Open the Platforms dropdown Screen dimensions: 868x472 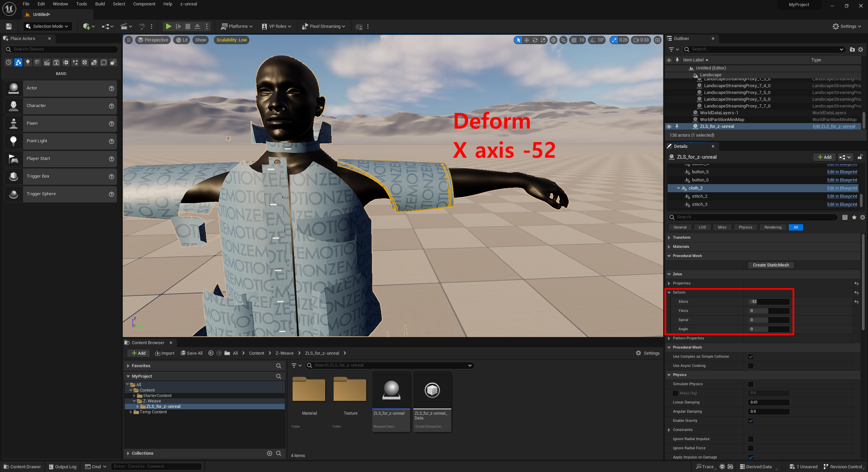click(237, 26)
